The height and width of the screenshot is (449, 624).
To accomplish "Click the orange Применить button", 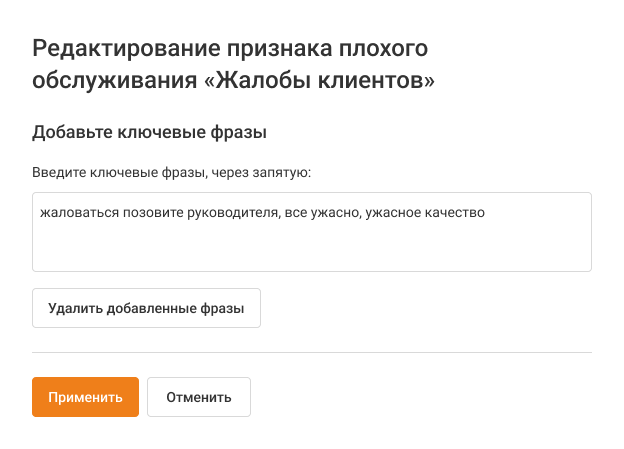I will [85, 397].
